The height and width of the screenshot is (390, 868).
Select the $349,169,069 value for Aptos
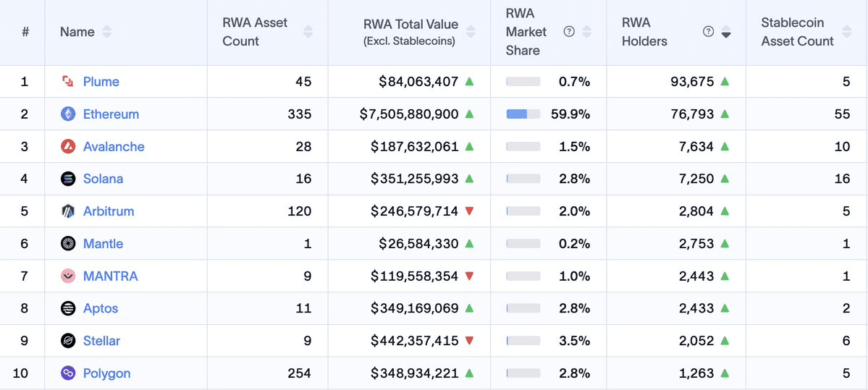coord(415,308)
